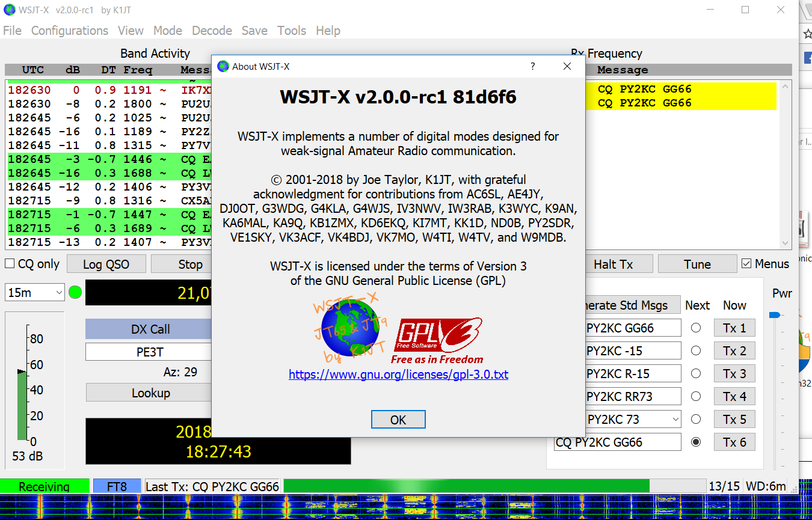Image resolution: width=812 pixels, height=520 pixels.
Task: Click the FT8 mode status label
Action: [x=117, y=486]
